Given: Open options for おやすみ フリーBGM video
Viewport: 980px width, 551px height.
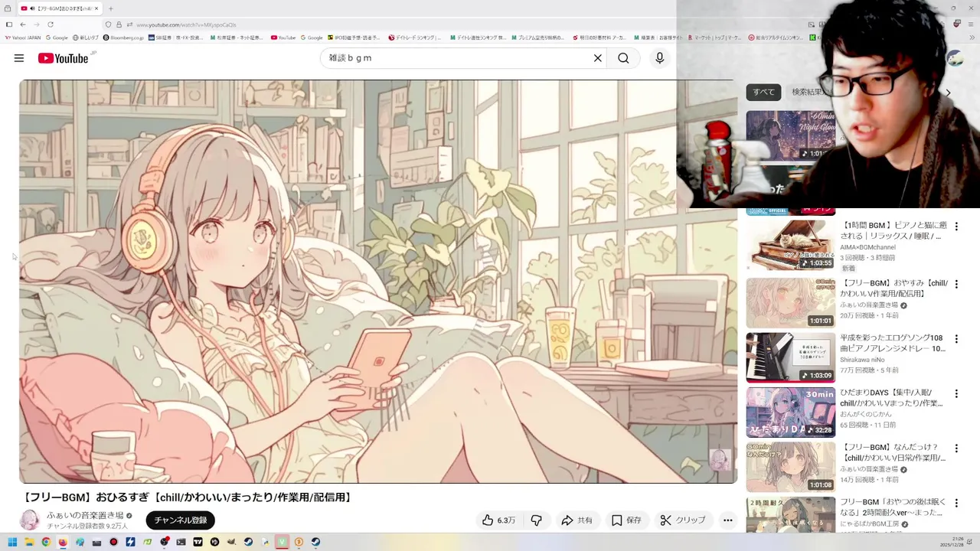Looking at the screenshot, I should [x=956, y=284].
